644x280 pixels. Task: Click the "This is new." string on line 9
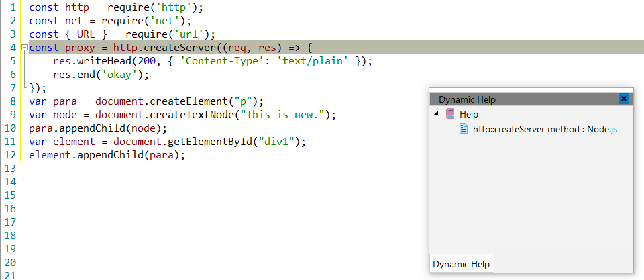point(282,115)
